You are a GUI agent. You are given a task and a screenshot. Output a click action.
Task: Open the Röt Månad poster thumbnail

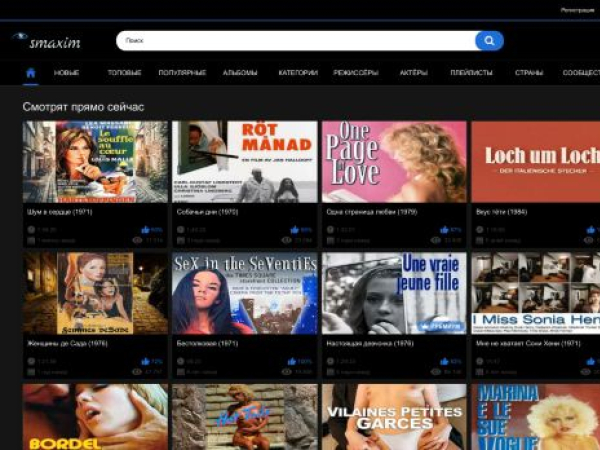[244, 162]
